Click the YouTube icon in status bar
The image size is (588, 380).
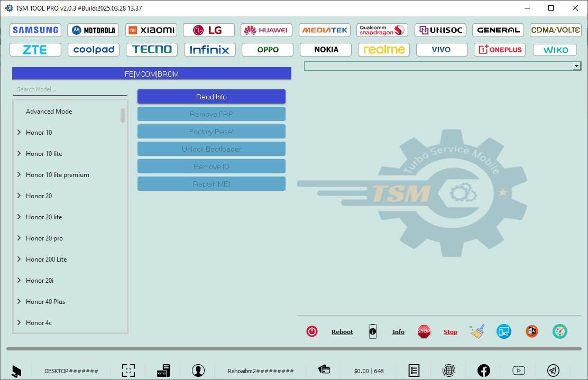click(x=519, y=370)
